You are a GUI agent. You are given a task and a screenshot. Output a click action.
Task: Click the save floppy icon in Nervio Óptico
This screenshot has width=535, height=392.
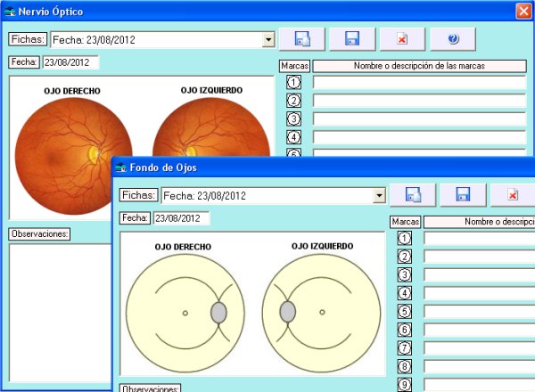[x=352, y=39]
